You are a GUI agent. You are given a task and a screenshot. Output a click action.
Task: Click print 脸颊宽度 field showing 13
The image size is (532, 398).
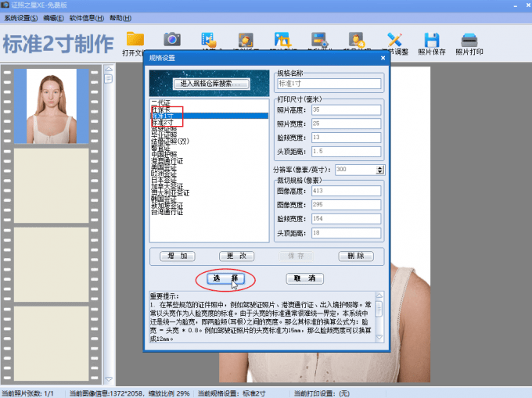tap(346, 138)
